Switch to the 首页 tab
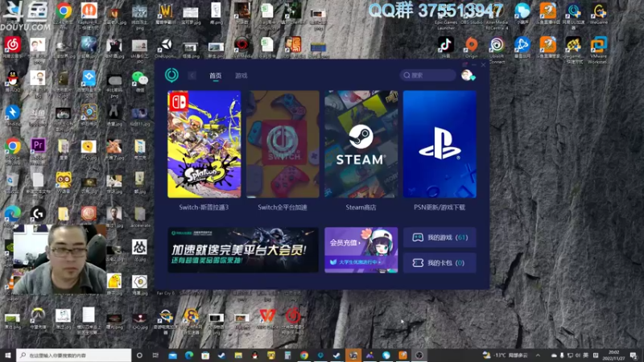644x362 pixels. tap(215, 76)
